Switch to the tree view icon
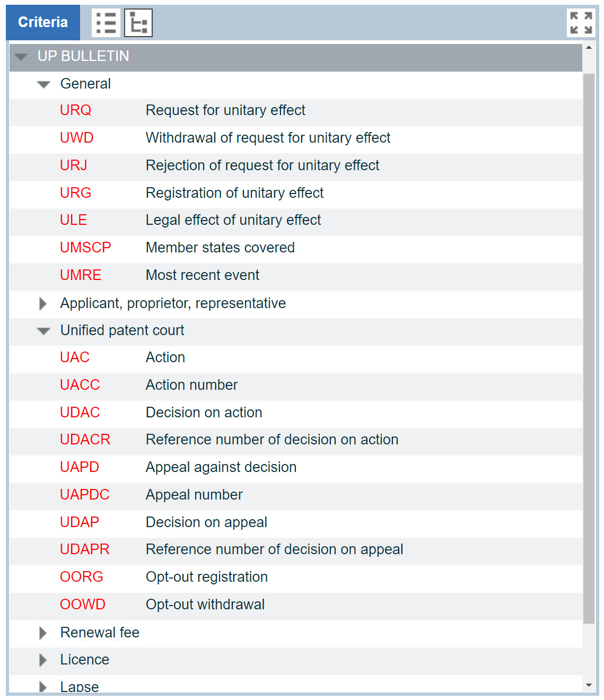This screenshot has height=700, width=604. [138, 23]
